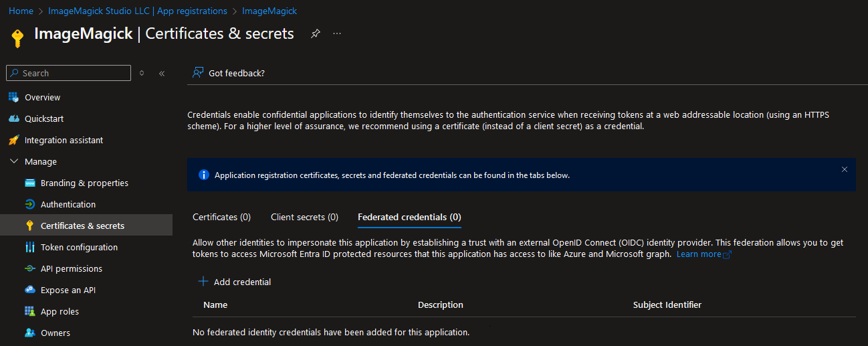Click the App roles icon
The width and height of the screenshot is (868, 346).
(x=29, y=311)
